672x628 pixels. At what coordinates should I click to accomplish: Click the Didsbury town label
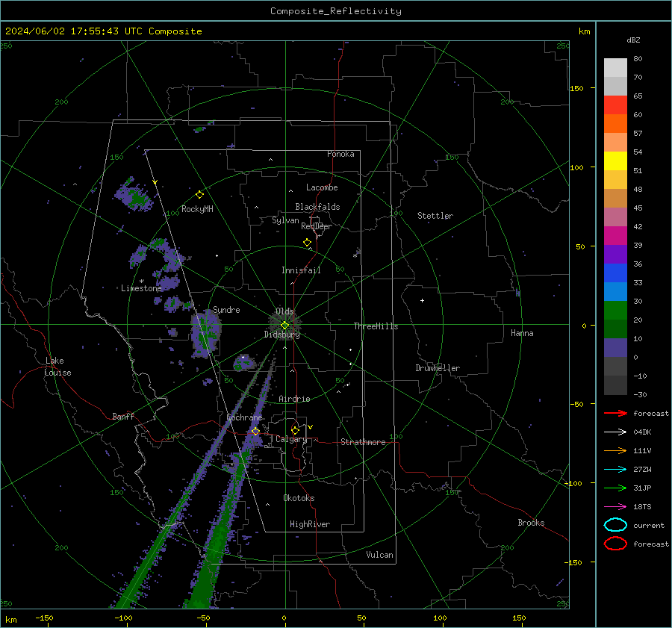pos(281,335)
